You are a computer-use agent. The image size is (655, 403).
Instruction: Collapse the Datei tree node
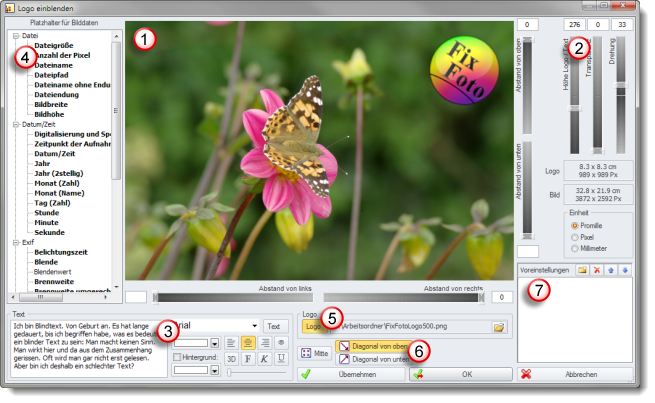[x=16, y=36]
